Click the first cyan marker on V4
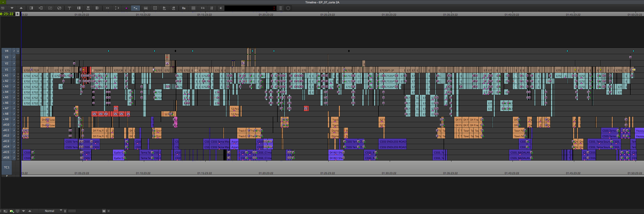Viewport: 644px width, 214px height. click(x=108, y=51)
